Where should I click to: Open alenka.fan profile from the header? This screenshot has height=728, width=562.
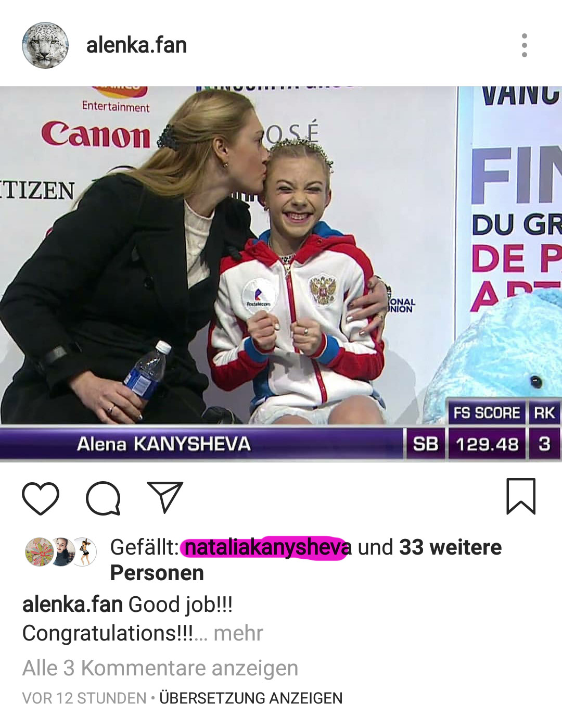[136, 45]
